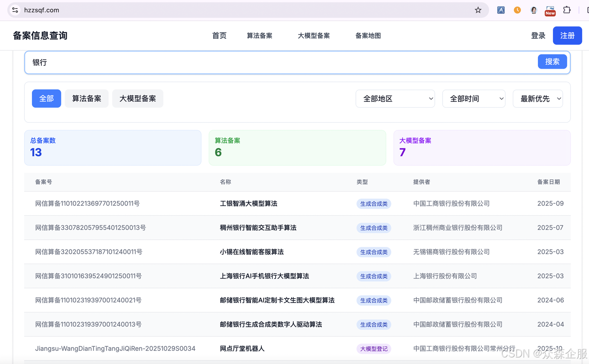Click record number 网信算备110102319397001240013号

pos(88,324)
